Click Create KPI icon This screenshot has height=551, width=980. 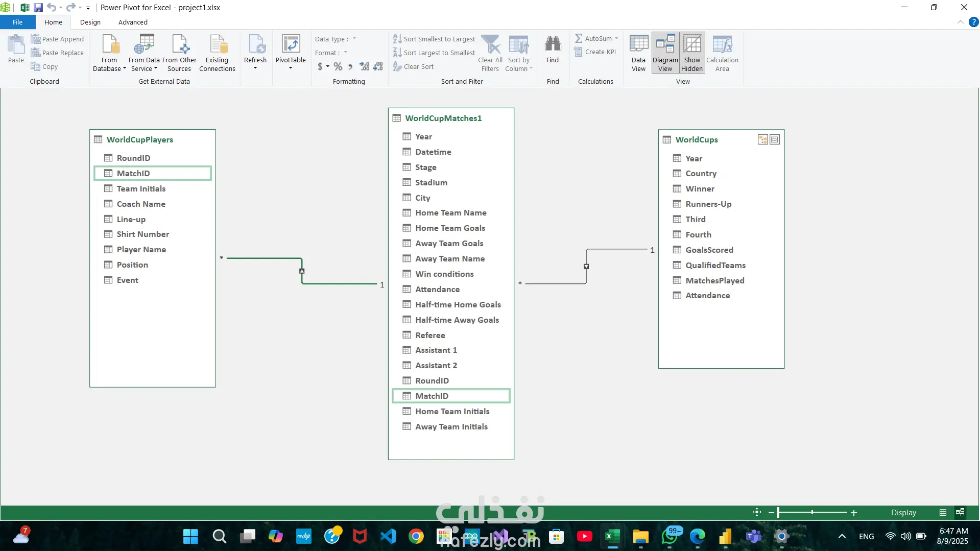pos(578,52)
